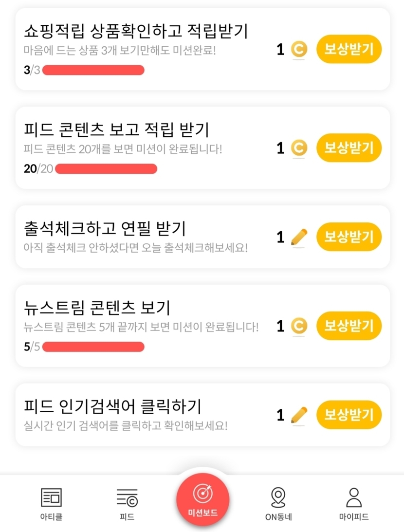Viewport: 404px width, 532px height.
Task: Tap coin icon for 피드 콘텐츠 mission
Action: click(x=299, y=148)
